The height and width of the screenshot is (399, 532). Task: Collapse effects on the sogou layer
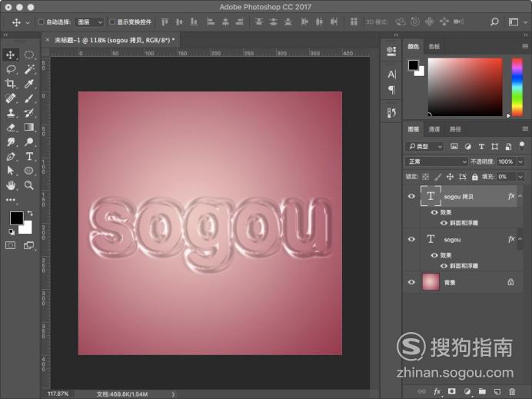(520, 239)
